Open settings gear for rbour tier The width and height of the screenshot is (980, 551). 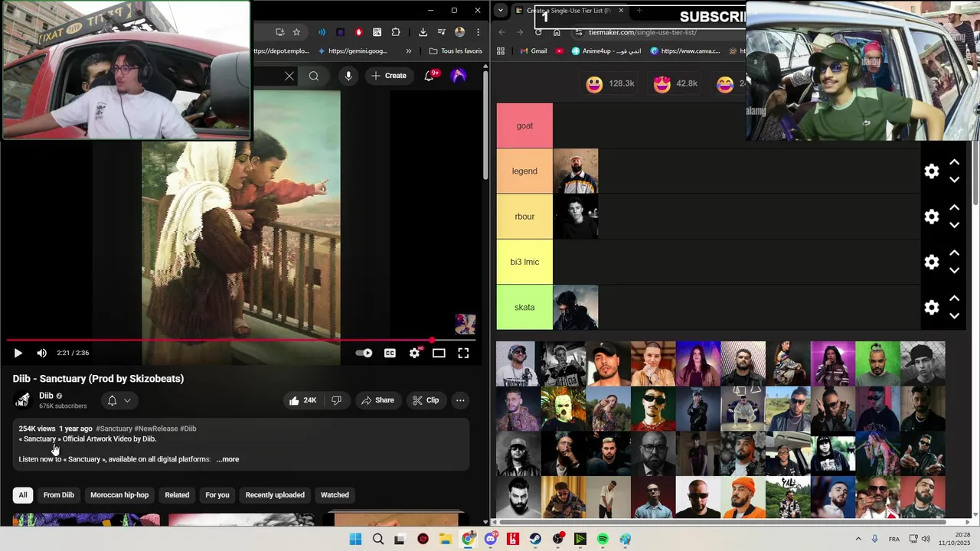tap(932, 217)
